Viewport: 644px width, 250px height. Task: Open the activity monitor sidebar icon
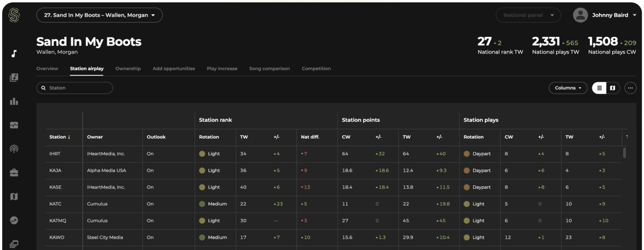[x=14, y=125]
